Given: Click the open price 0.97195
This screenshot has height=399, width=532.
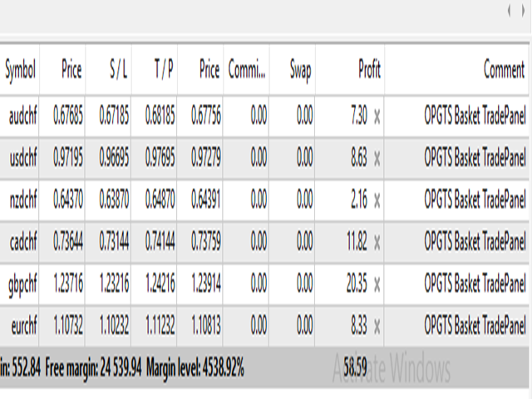Looking at the screenshot, I should pyautogui.click(x=68, y=157).
